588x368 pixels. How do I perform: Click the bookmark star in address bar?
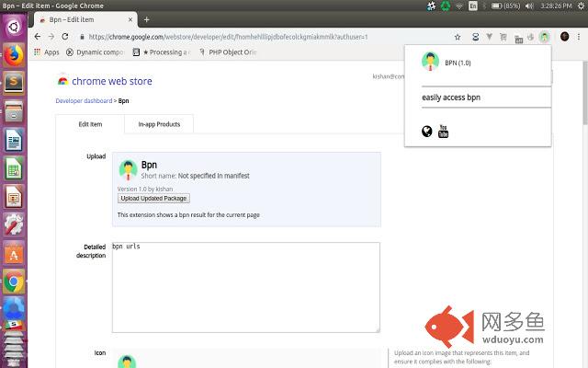click(458, 37)
